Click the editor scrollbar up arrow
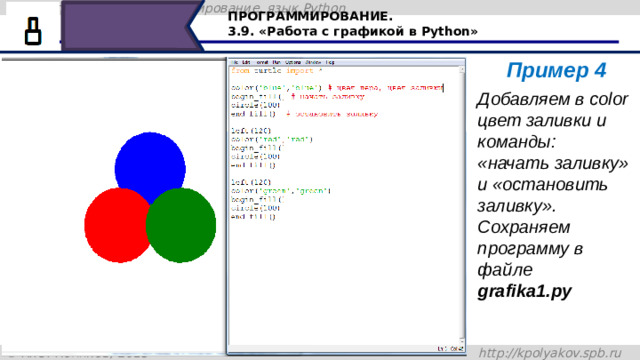Viewport: 640px width, 360px height. [462, 70]
